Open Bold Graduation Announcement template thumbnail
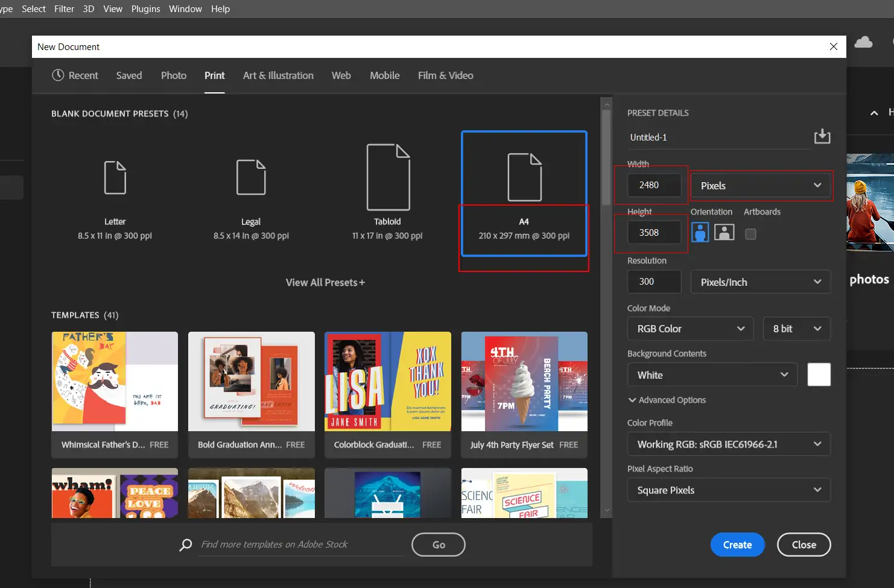 coord(252,381)
